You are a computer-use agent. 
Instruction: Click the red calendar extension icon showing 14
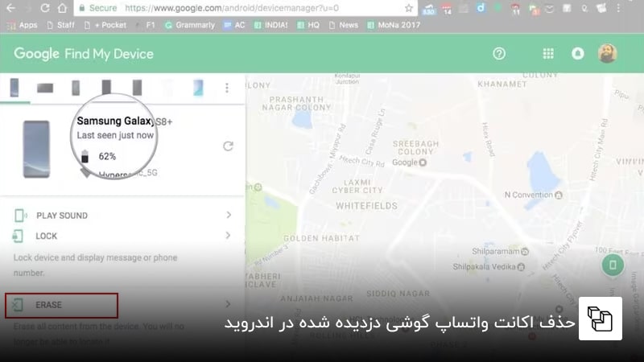coord(447,9)
